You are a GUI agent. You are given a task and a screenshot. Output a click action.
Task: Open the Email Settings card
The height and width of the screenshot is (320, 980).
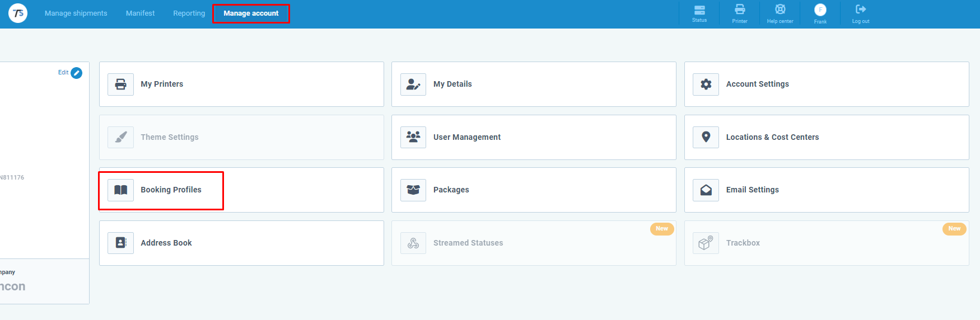(826, 190)
